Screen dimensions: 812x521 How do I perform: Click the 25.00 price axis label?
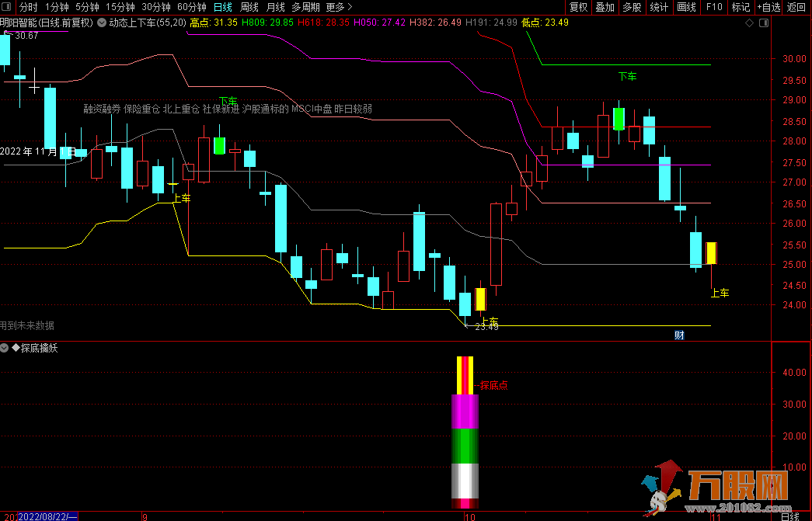click(x=794, y=265)
